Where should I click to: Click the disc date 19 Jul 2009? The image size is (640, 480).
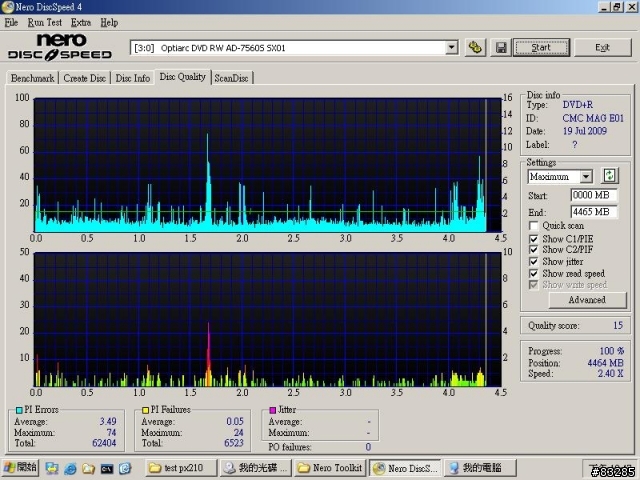pos(584,131)
